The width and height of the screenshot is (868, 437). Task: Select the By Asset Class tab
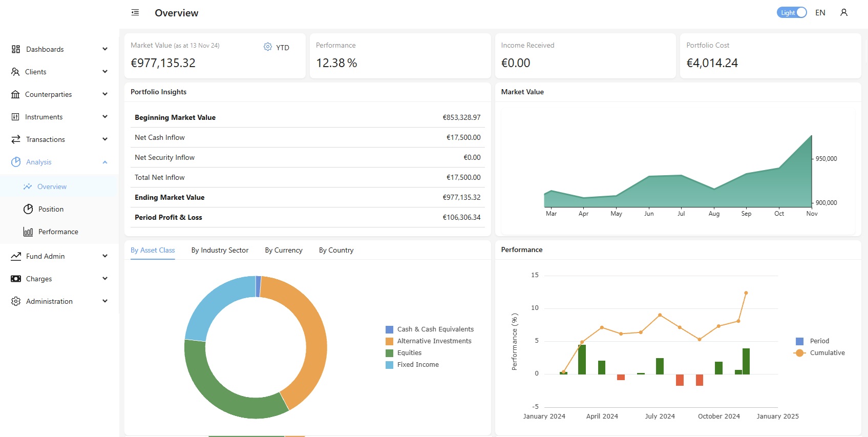(153, 250)
